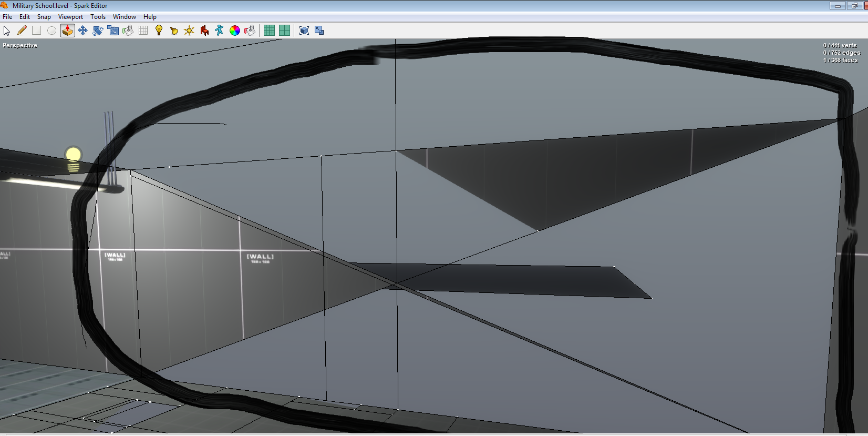The height and width of the screenshot is (436, 868).
Task: Click the '1 / 368 faces' counter
Action: (840, 60)
